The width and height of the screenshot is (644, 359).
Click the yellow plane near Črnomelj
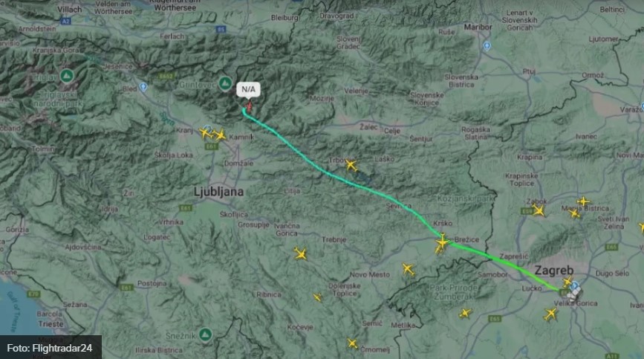pos(352,343)
